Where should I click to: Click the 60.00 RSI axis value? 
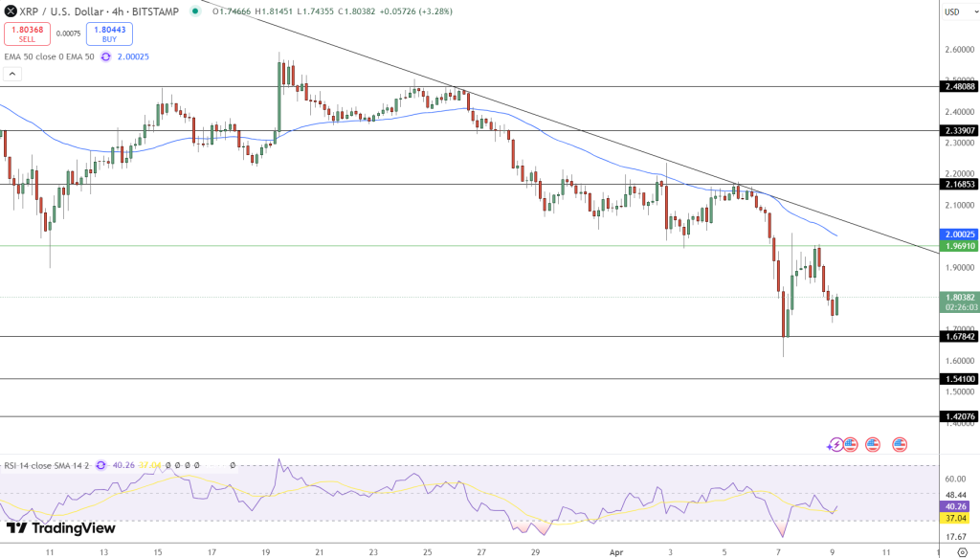coord(956,480)
